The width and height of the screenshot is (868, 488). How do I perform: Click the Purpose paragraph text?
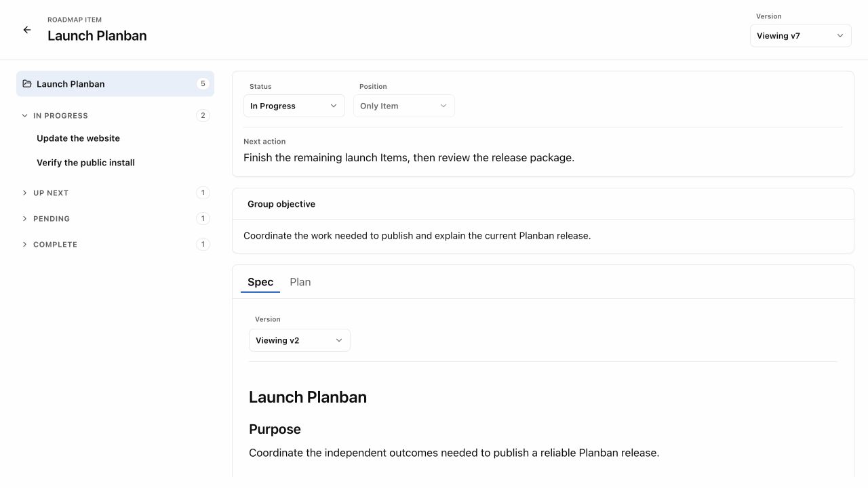(454, 453)
